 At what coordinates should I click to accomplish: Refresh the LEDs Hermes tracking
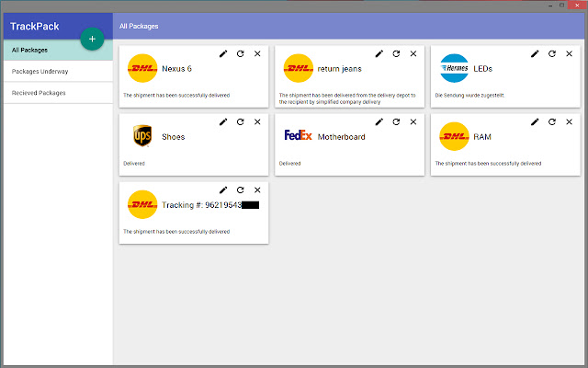pos(552,53)
